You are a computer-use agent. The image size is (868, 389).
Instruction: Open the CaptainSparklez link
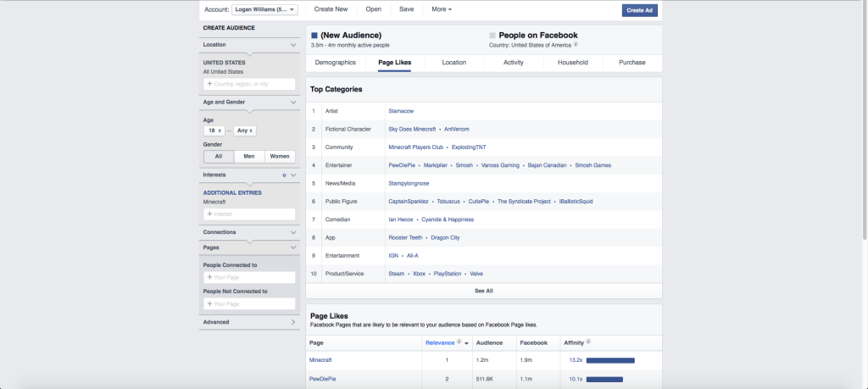coord(409,202)
